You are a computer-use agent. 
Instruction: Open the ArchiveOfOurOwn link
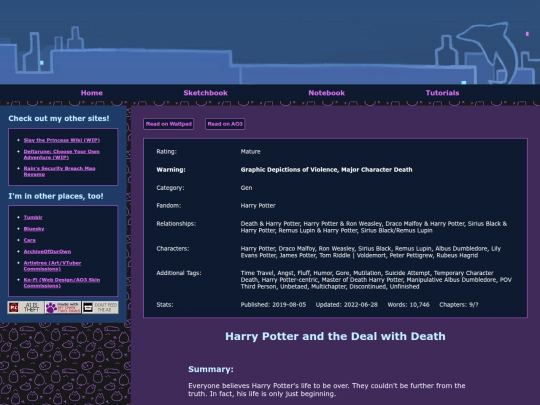47,251
